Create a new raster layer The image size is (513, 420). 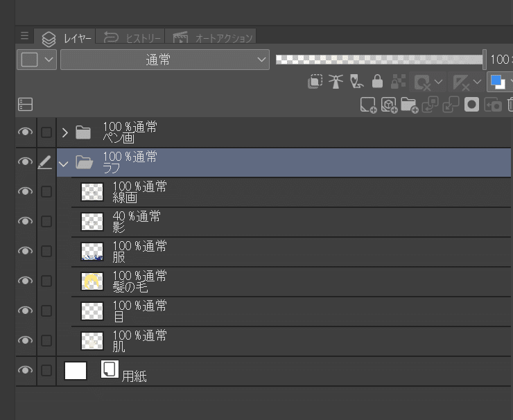(x=368, y=105)
